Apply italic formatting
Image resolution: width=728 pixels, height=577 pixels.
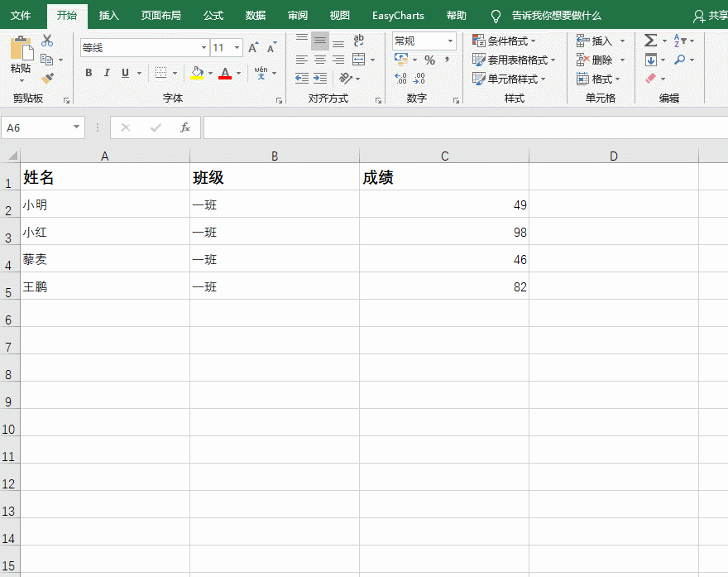pos(107,72)
